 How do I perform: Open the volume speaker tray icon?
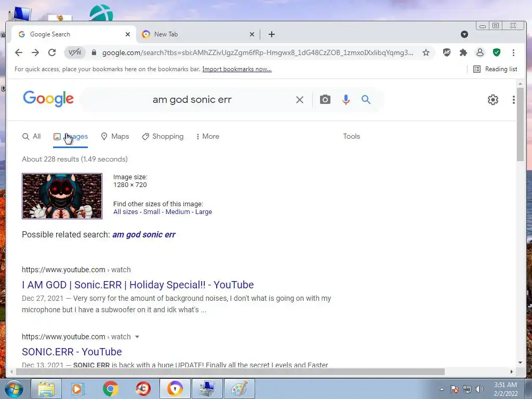click(480, 389)
